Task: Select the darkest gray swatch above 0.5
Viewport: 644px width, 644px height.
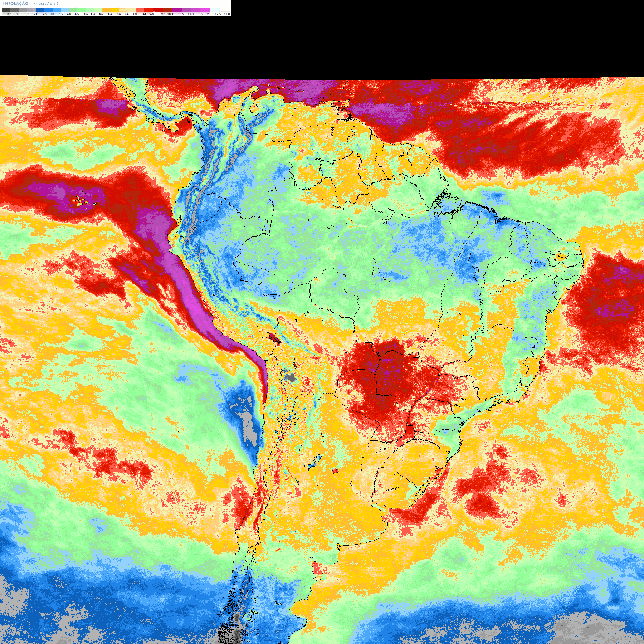Action: 6,10
